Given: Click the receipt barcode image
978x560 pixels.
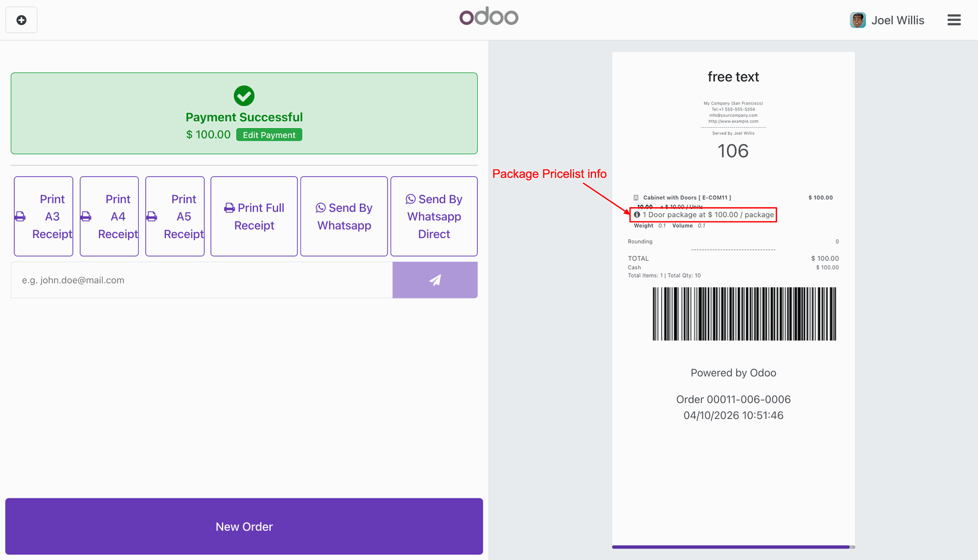Looking at the screenshot, I should coord(744,314).
